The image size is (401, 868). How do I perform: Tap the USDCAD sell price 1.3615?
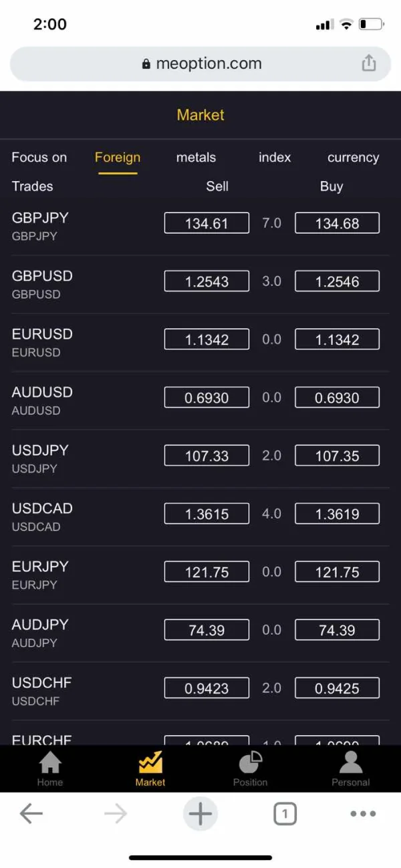point(207,514)
